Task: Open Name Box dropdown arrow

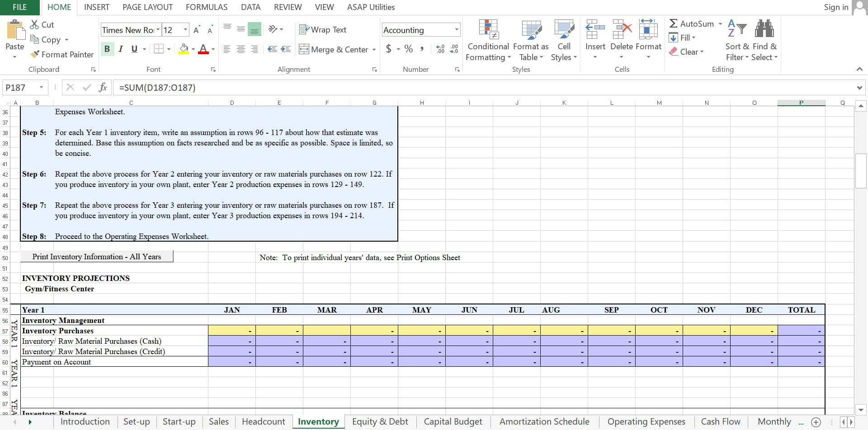Action: [41, 87]
